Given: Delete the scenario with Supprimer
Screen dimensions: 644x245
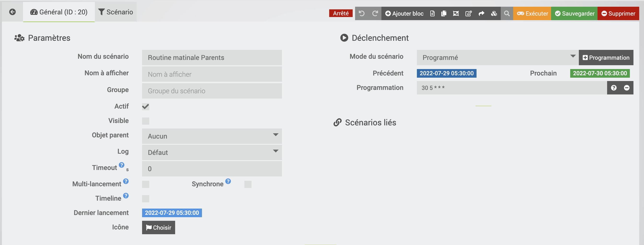Looking at the screenshot, I should click(618, 13).
